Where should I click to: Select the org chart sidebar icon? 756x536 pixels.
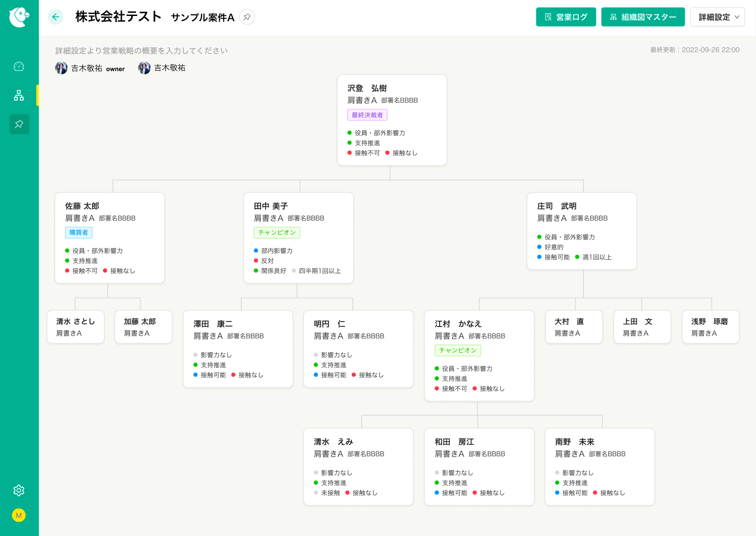19,95
